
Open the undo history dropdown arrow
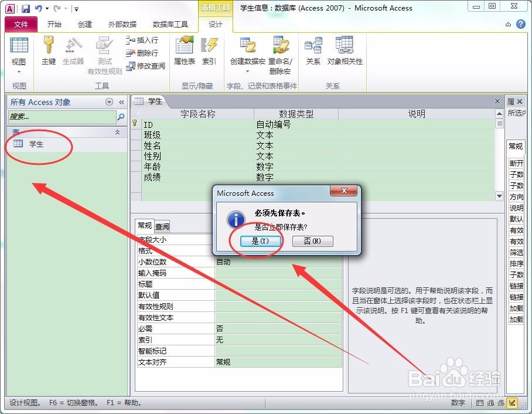47,9
